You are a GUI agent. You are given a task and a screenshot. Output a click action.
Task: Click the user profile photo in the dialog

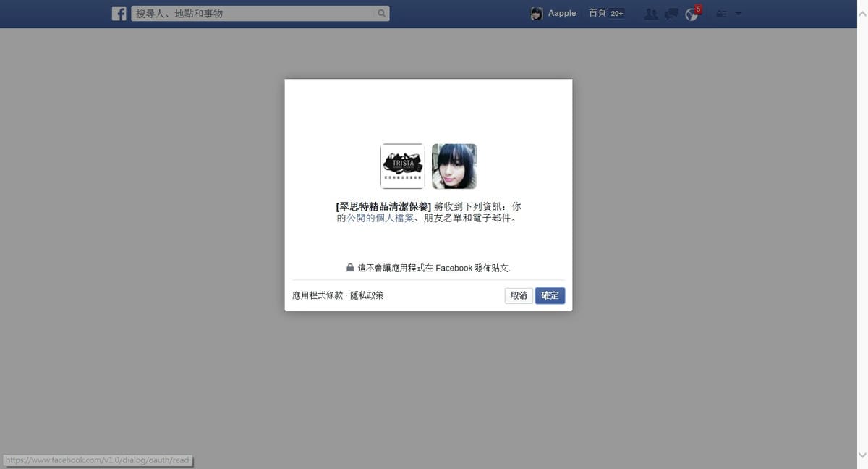point(454,166)
